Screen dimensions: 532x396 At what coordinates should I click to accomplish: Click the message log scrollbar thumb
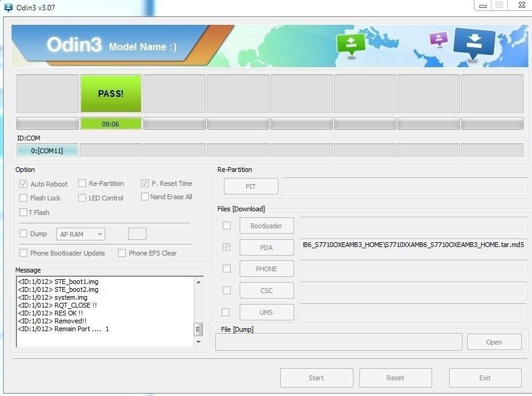coord(198,329)
